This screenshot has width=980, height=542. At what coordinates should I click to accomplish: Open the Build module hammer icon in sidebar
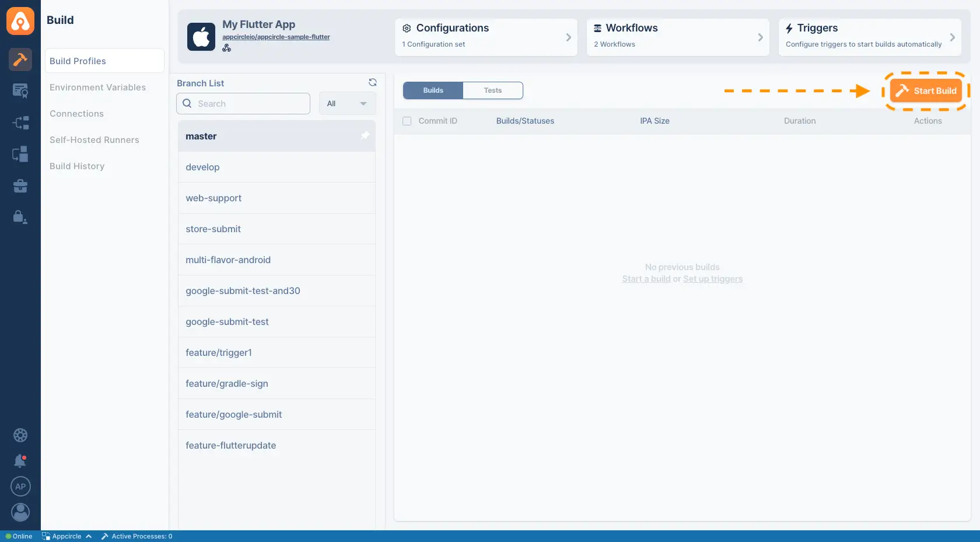(x=20, y=60)
